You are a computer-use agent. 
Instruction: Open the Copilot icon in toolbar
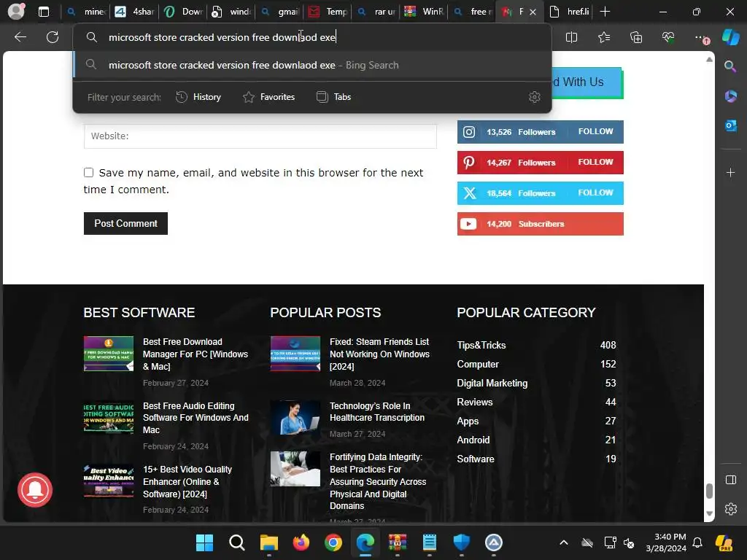click(x=731, y=37)
